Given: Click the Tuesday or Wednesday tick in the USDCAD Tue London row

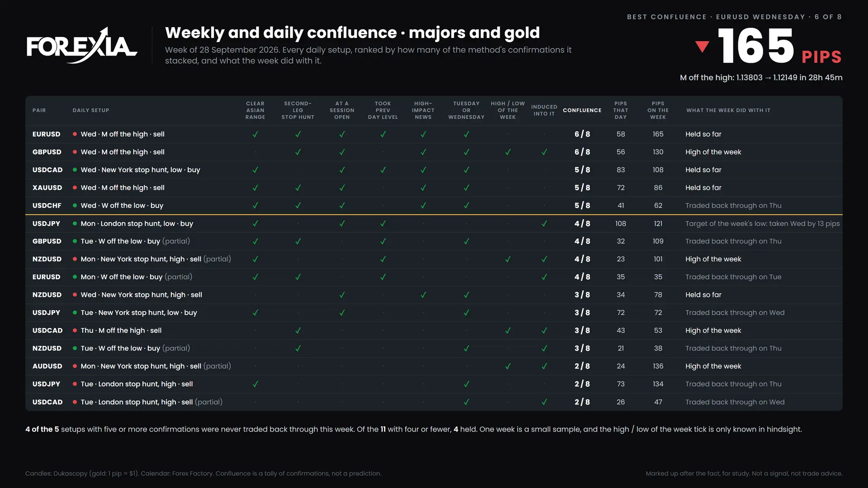Looking at the screenshot, I should [x=467, y=402].
